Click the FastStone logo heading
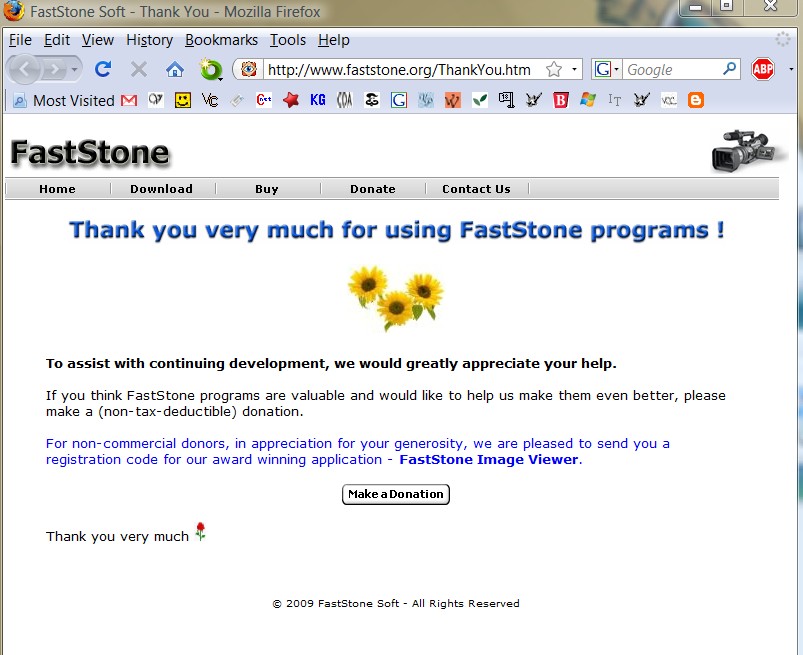The height and width of the screenshot is (655, 803). (x=90, y=153)
